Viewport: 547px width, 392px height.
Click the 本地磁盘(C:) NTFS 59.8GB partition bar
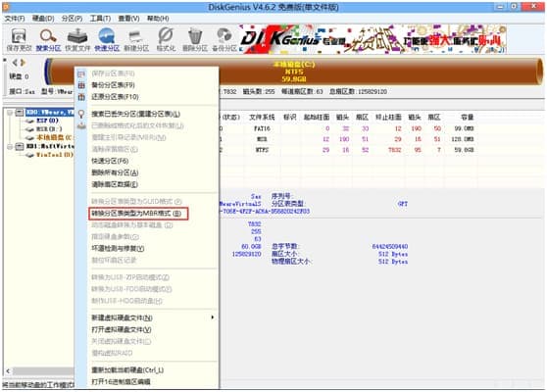coord(294,72)
